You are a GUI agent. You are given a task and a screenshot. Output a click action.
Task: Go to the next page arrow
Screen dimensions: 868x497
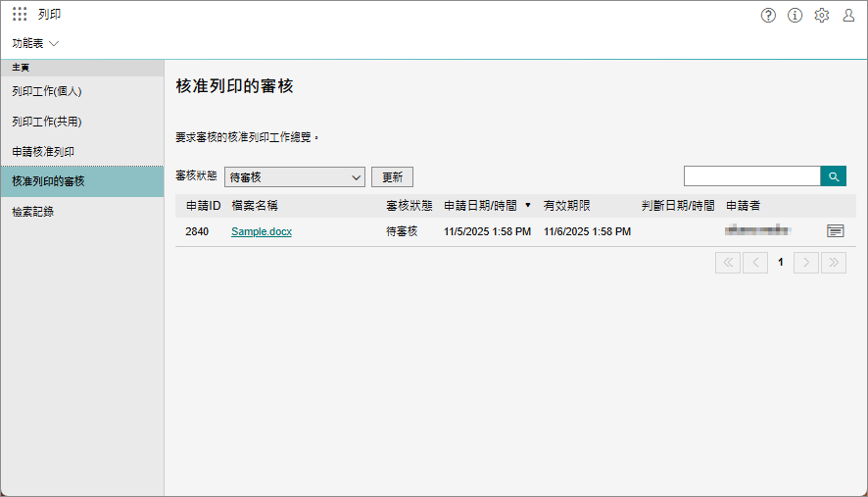[806, 262]
